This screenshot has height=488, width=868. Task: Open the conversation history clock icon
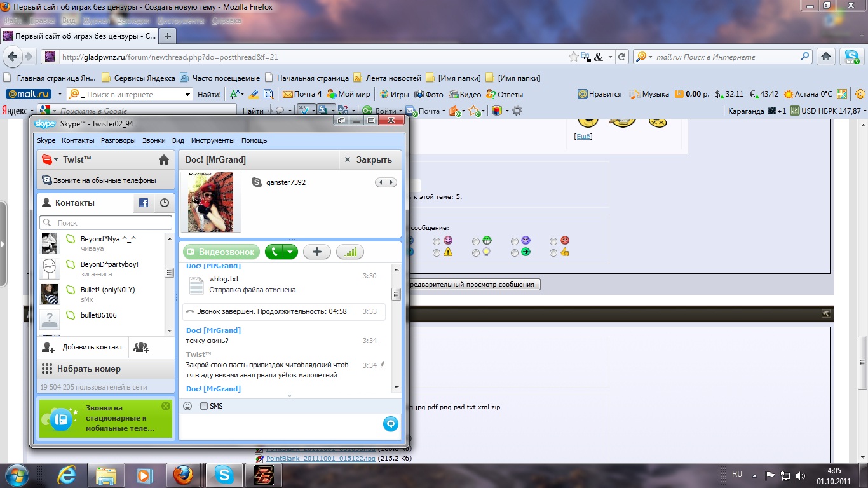[165, 203]
